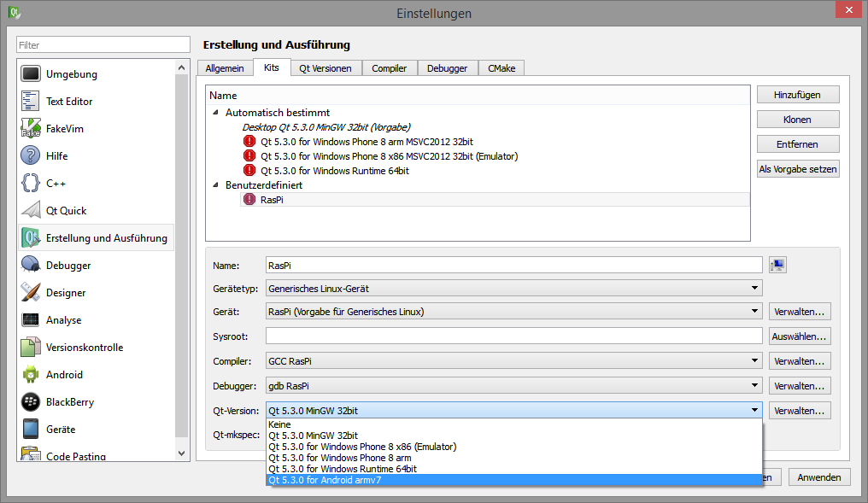Click the Anwenden button
The height and width of the screenshot is (503, 868).
[819, 477]
